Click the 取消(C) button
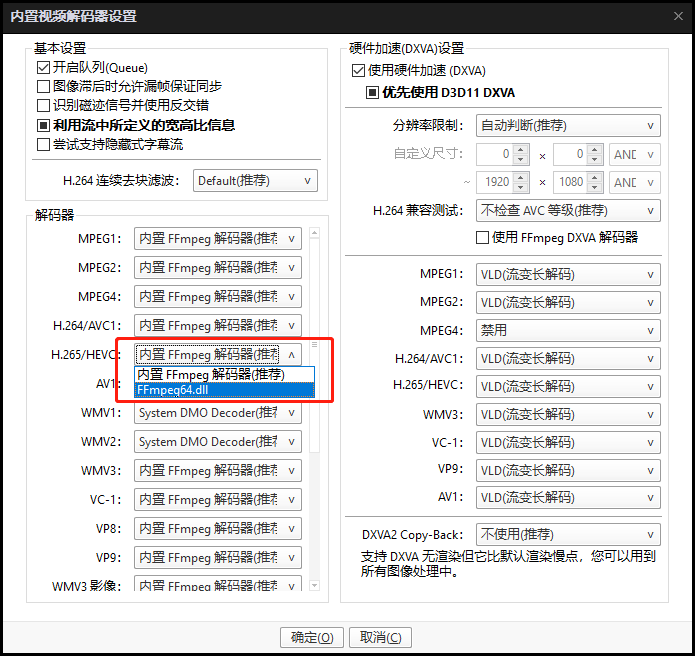 [x=380, y=637]
